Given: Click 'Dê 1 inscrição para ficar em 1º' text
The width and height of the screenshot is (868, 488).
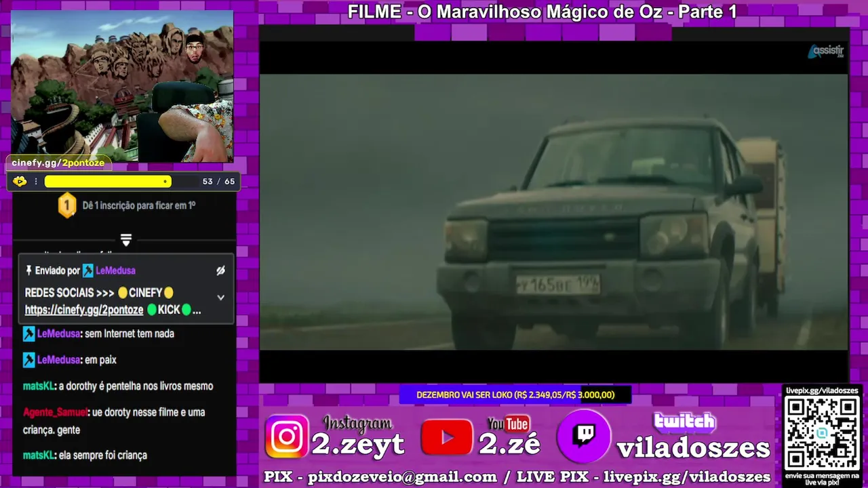Looking at the screenshot, I should click(x=139, y=205).
